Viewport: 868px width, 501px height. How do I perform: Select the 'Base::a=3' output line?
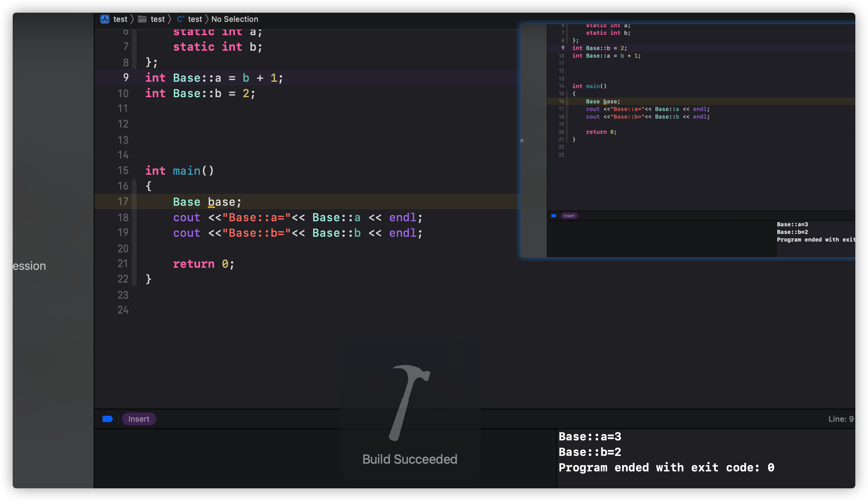[x=590, y=436]
